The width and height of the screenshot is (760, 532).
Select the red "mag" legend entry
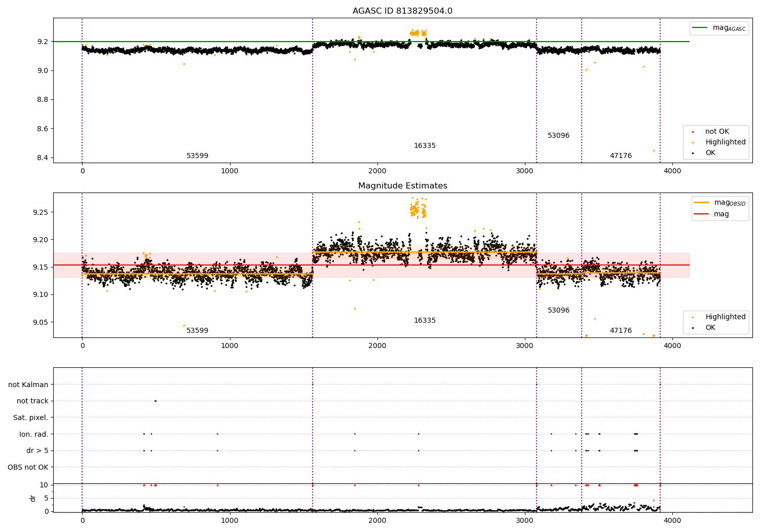[721, 214]
